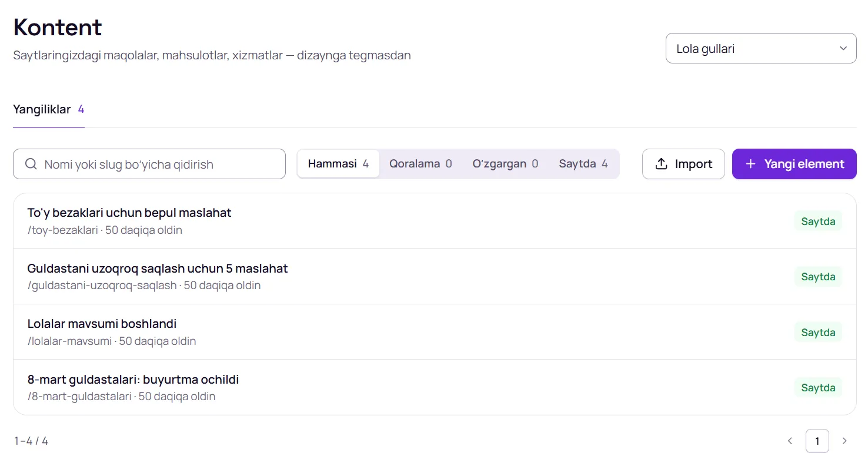The height and width of the screenshot is (453, 868).
Task: Click Saytda badge on Guldastani row
Action: point(818,276)
